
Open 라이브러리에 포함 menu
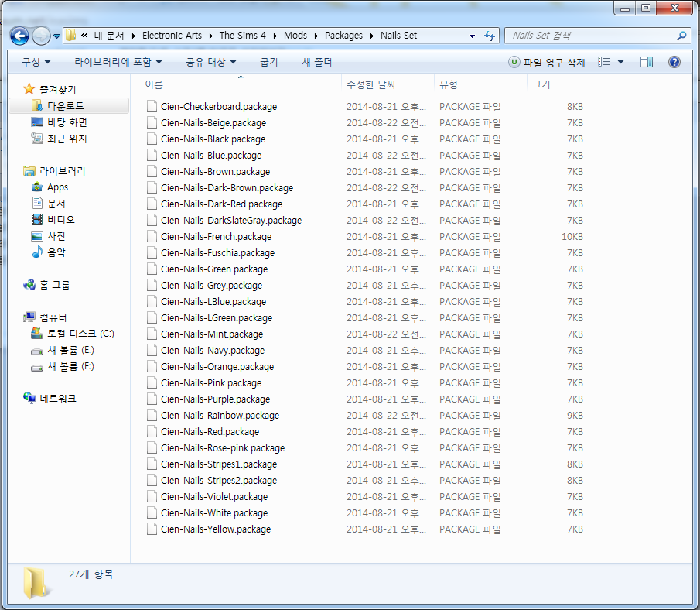pyautogui.click(x=118, y=62)
